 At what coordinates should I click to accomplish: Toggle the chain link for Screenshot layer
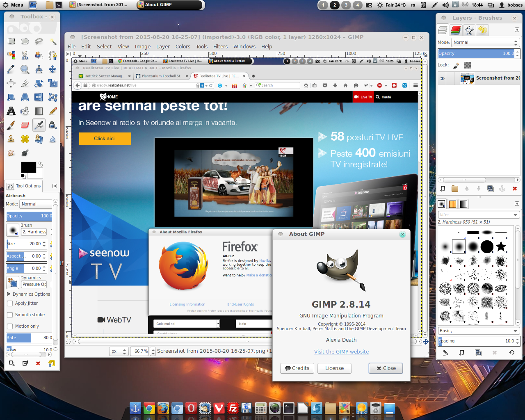[x=450, y=78]
